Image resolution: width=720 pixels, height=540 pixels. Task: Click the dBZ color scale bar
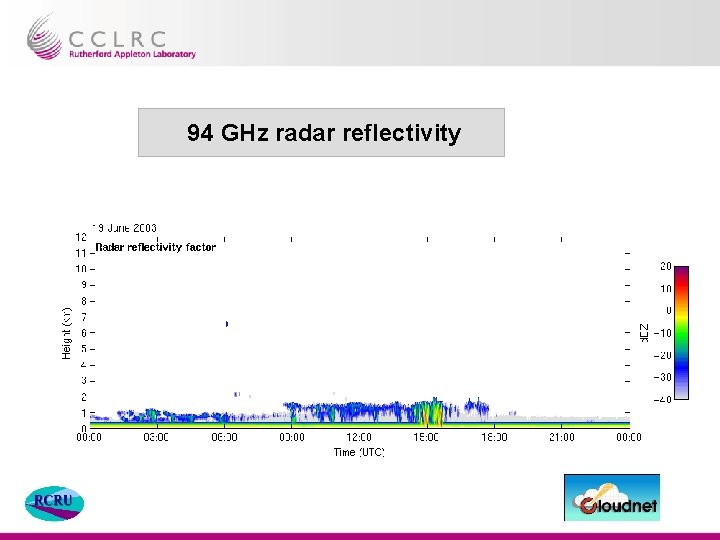coord(681,332)
